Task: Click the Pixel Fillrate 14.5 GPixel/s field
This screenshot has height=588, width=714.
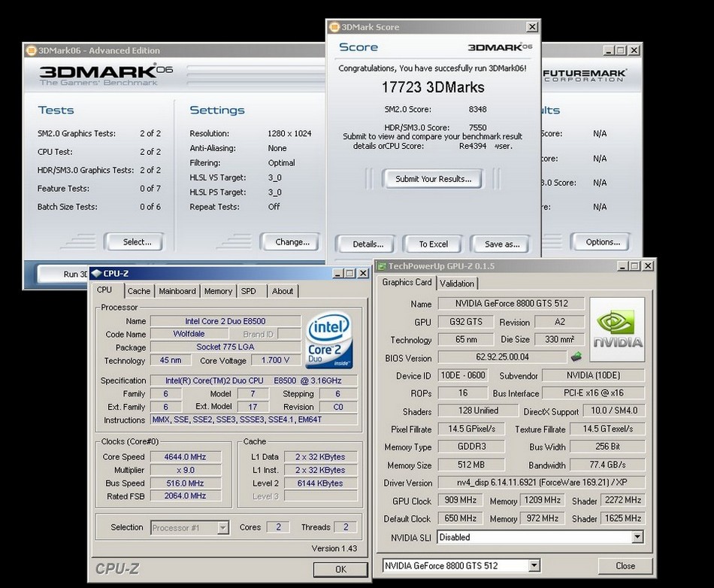Action: point(471,429)
